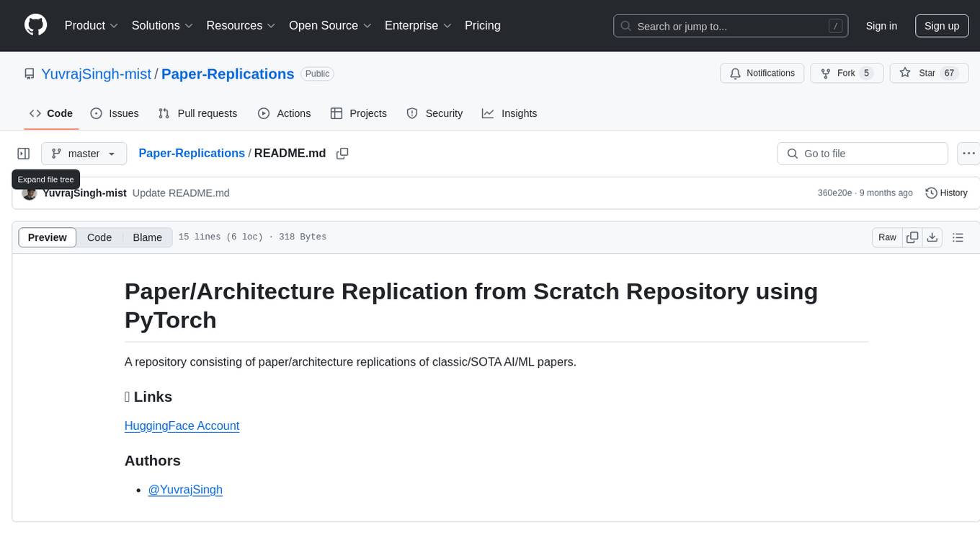This screenshot has width=980, height=551.
Task: Expand the Resources menu
Action: coord(241,25)
